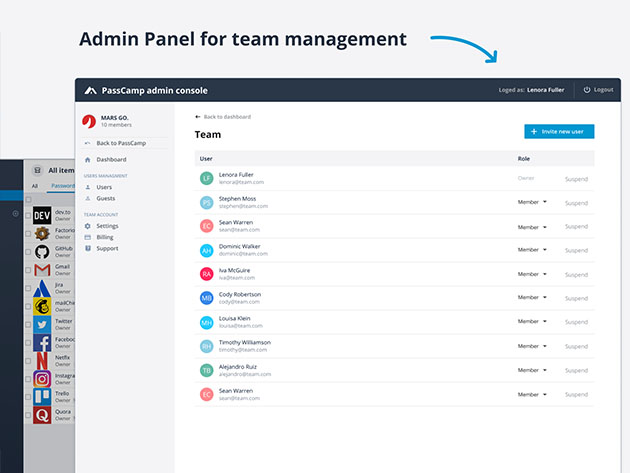Click the Invite new user button

(559, 131)
